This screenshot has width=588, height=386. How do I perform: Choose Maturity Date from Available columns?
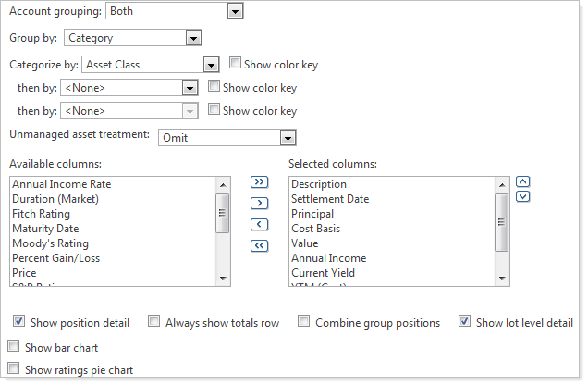44,229
